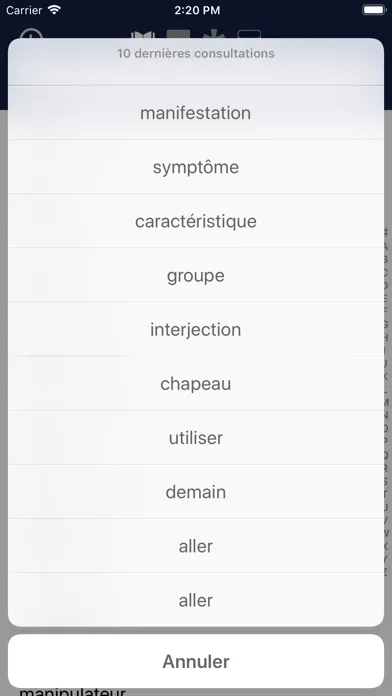Choose the symptôme entry

[x=196, y=167]
